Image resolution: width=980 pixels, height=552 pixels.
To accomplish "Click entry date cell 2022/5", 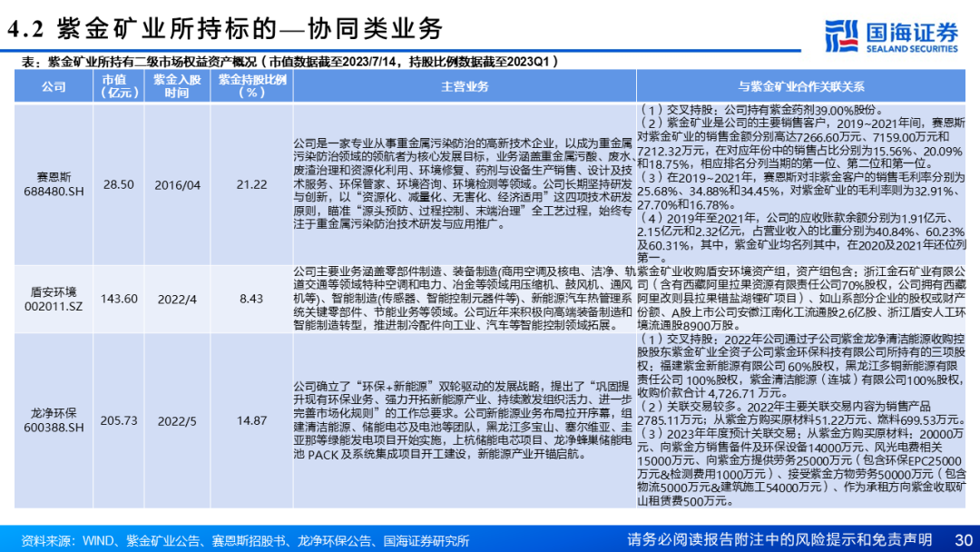I will click(x=177, y=421).
